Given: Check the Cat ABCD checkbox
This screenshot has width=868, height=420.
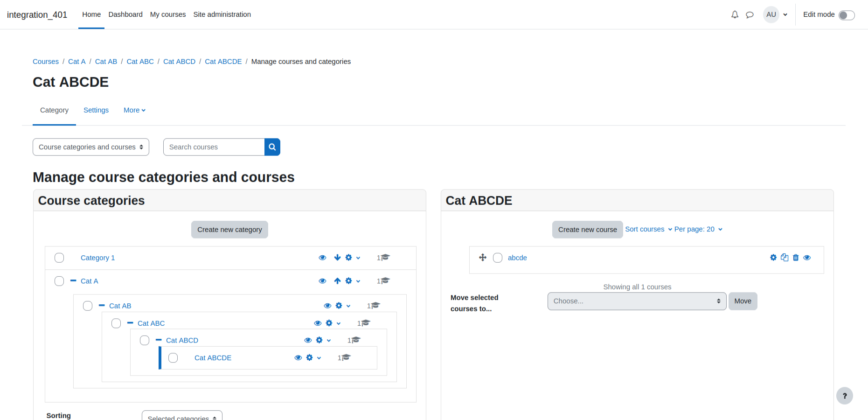Looking at the screenshot, I should pos(145,340).
